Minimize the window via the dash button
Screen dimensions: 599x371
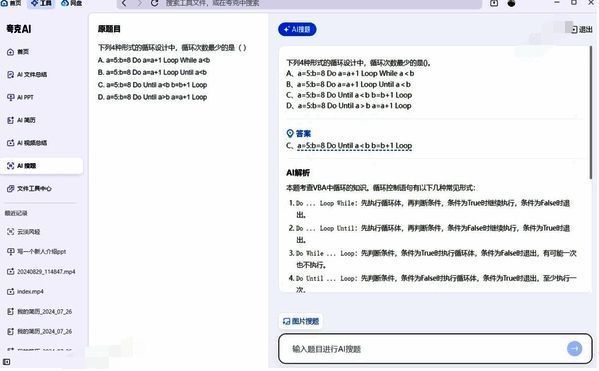[557, 3]
